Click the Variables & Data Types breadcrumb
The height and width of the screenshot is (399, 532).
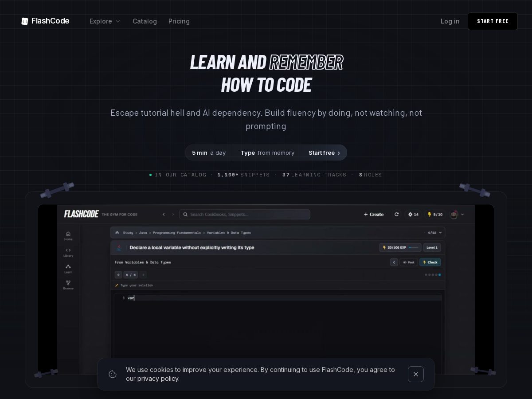pos(229,232)
